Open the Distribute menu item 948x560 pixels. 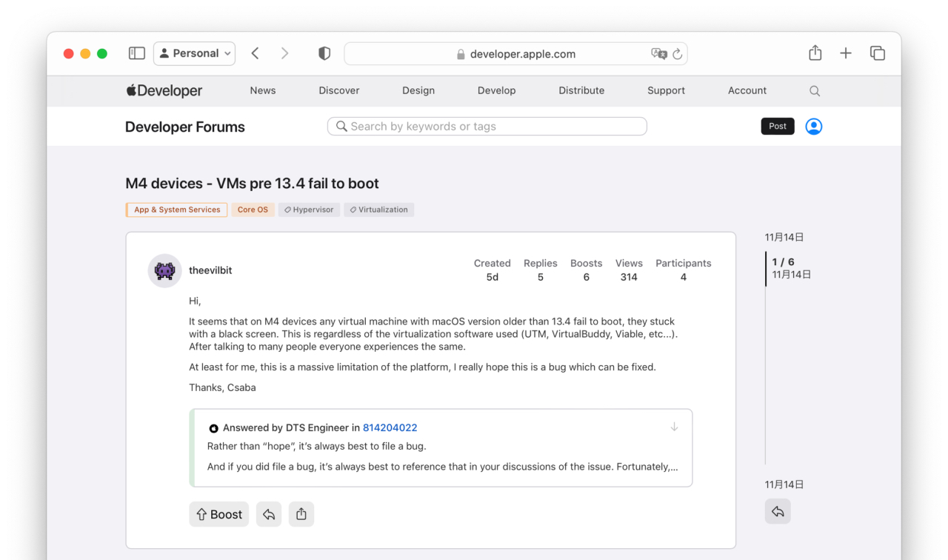pyautogui.click(x=581, y=90)
